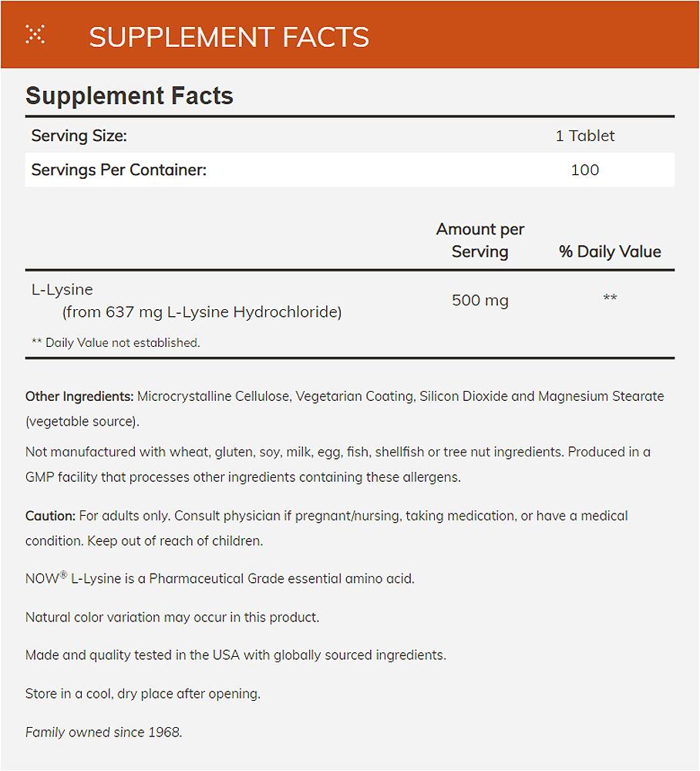The width and height of the screenshot is (700, 771).
Task: Click the bold Supplement Facts heading
Action: [x=130, y=96]
